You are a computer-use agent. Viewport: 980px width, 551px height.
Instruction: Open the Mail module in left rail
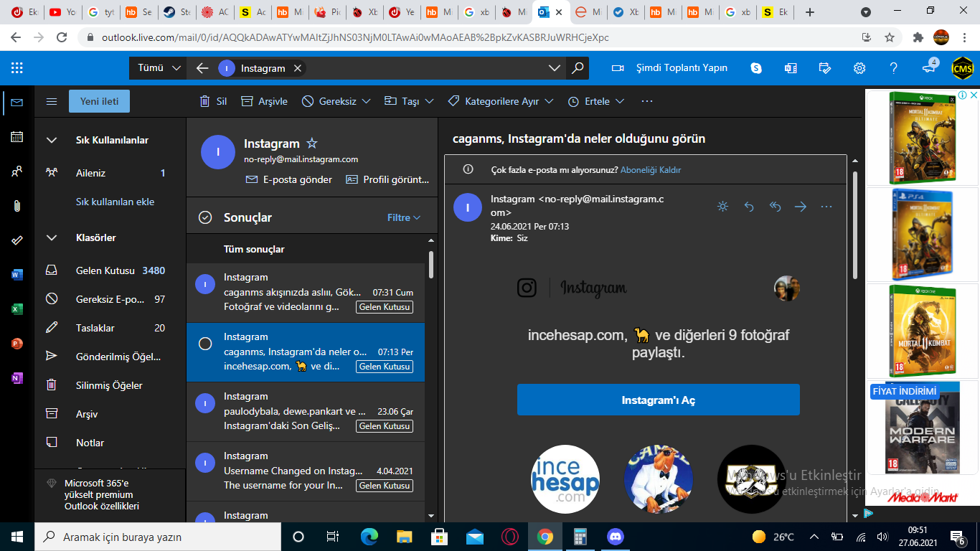17,103
